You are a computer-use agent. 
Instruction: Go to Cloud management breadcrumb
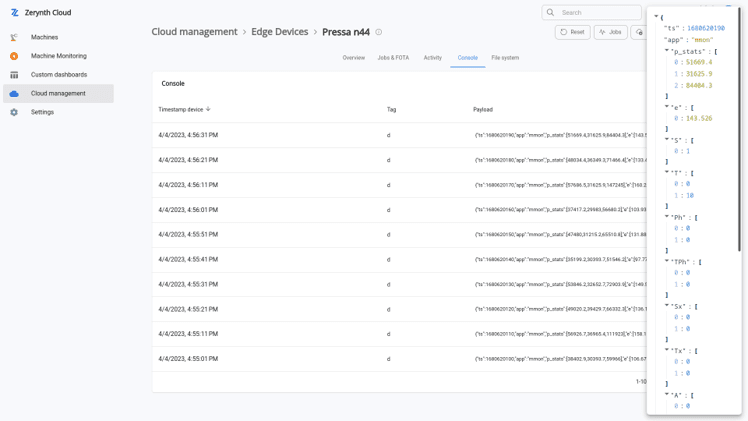tap(194, 32)
